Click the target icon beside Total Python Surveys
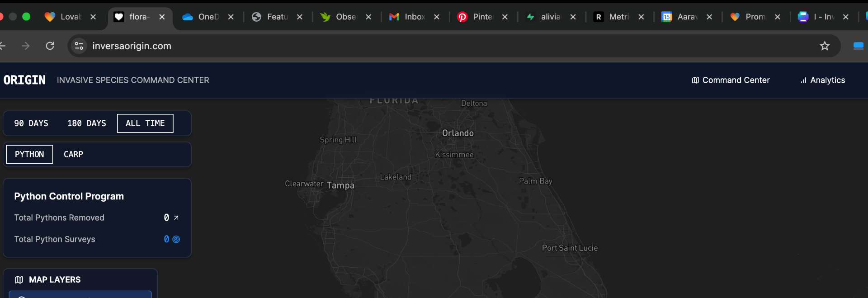 [x=176, y=239]
